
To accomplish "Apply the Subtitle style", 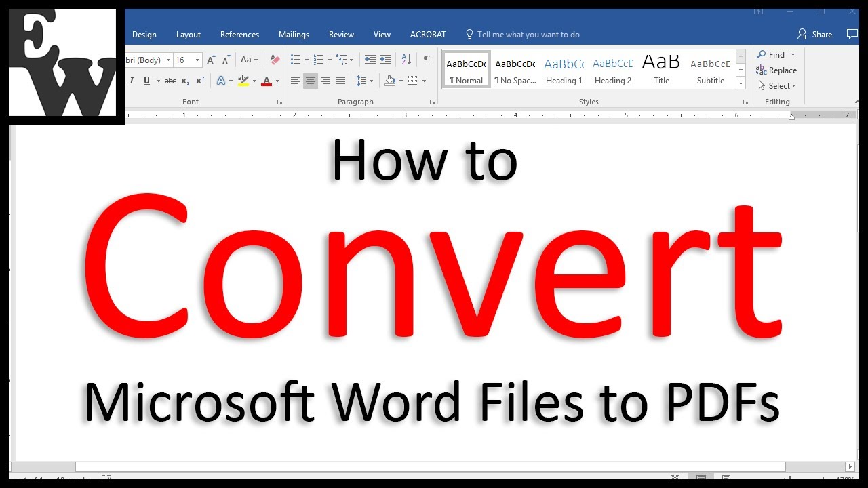I will 711,70.
